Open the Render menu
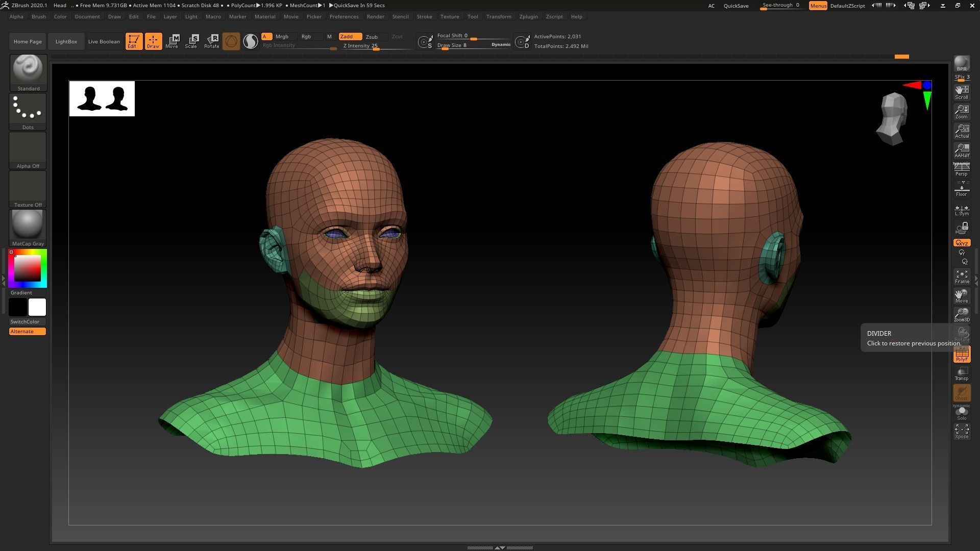The width and height of the screenshot is (980, 551). [375, 16]
